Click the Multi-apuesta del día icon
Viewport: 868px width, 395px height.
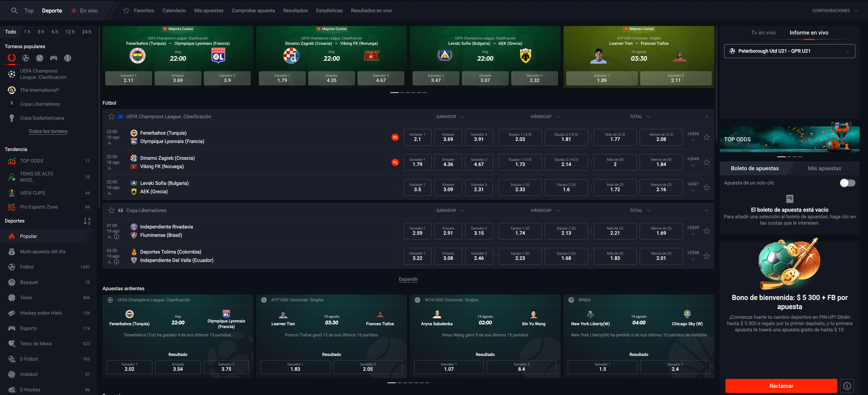click(x=12, y=251)
